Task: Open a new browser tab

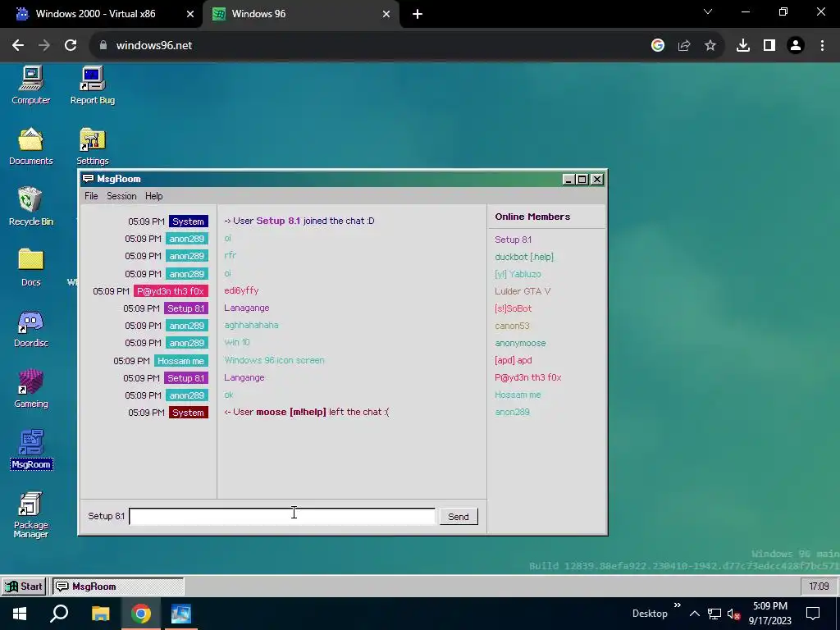Action: 418,14
